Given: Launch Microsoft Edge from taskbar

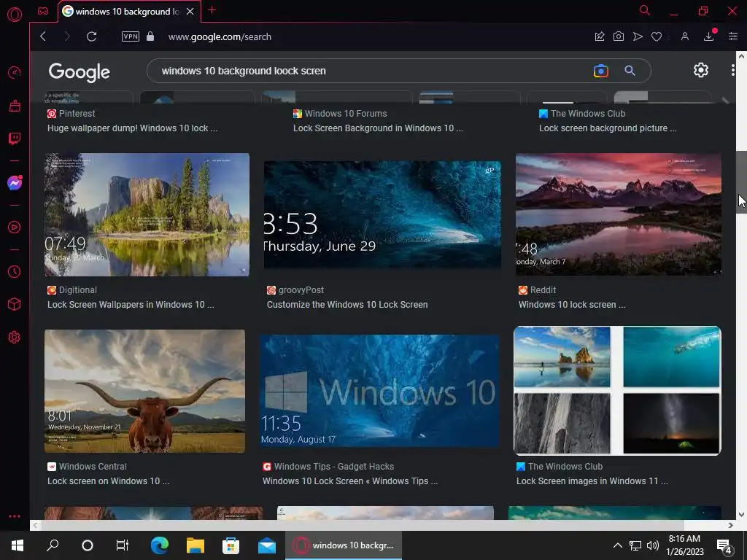Looking at the screenshot, I should 160,545.
